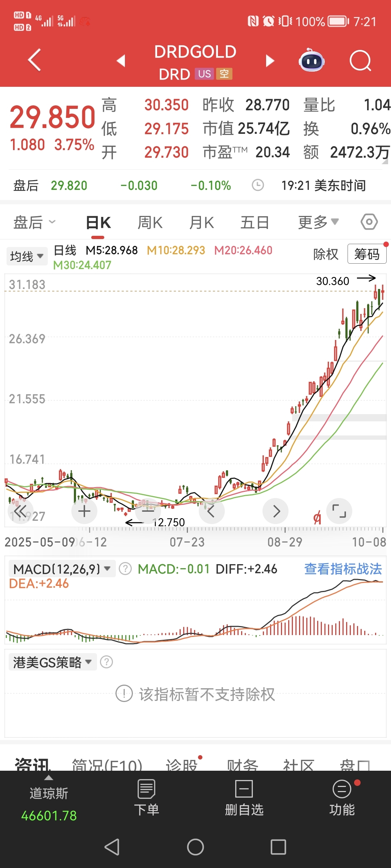Tap M5:28.968 moving average label

(112, 250)
